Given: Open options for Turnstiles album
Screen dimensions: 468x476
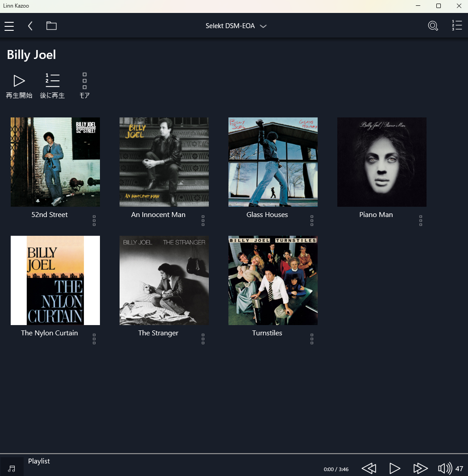Looking at the screenshot, I should point(312,339).
